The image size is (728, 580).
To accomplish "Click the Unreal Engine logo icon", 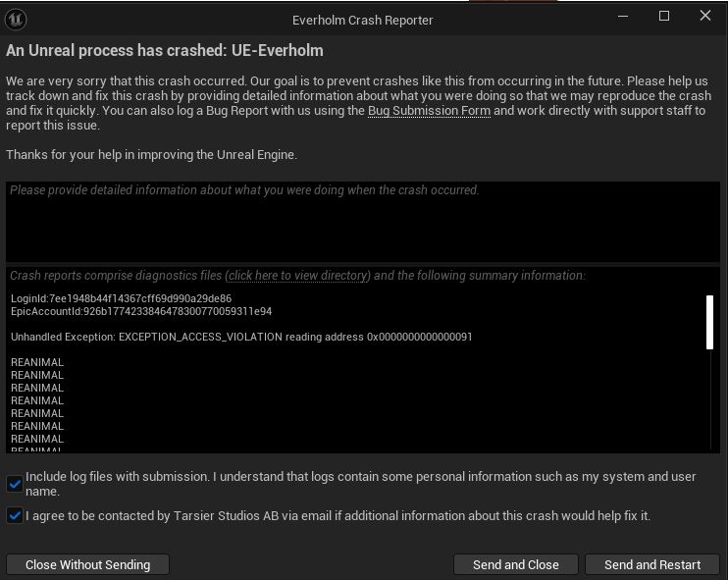I will click(x=17, y=19).
